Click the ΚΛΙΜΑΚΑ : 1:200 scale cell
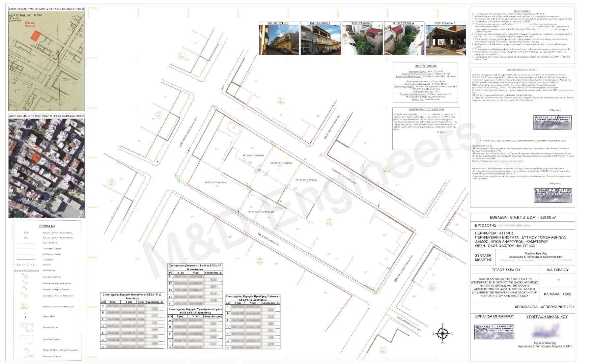The image size is (593, 364). pos(557,294)
